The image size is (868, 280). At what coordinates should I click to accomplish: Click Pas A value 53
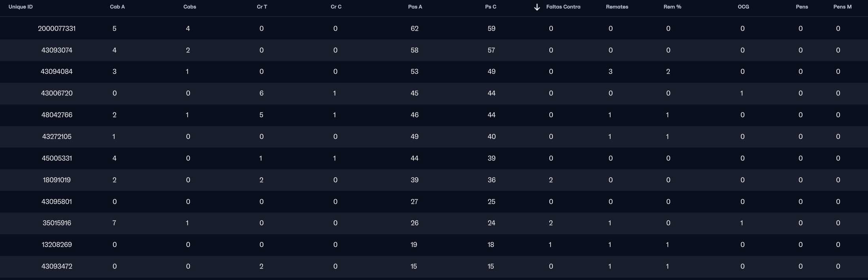pos(414,72)
